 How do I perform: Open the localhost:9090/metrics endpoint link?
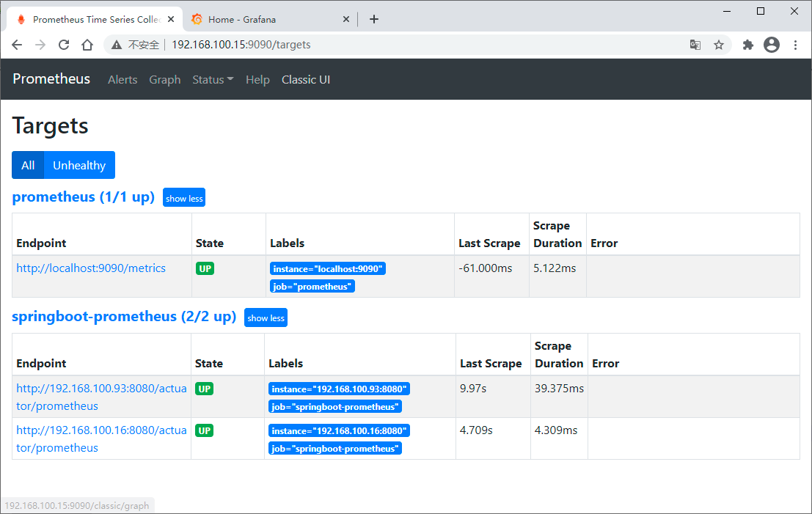click(x=91, y=268)
